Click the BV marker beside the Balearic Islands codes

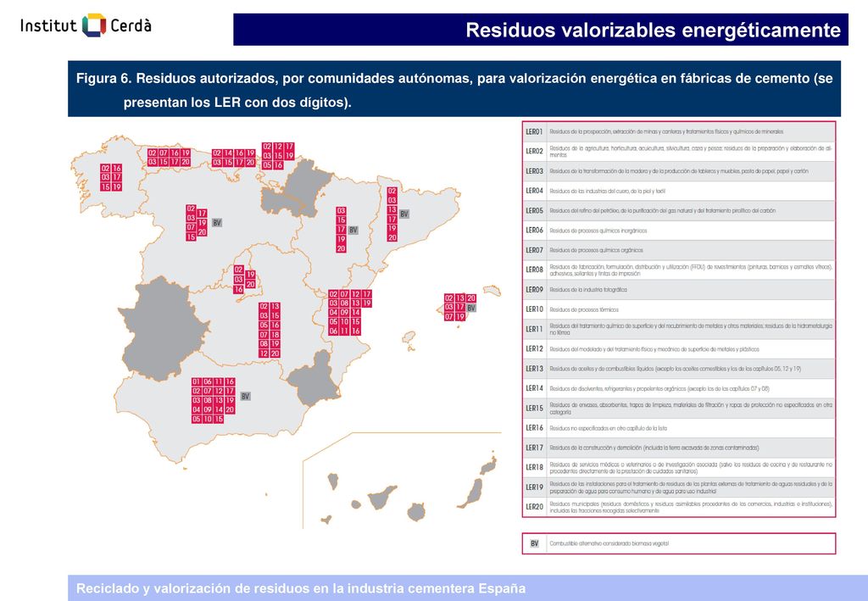point(471,308)
